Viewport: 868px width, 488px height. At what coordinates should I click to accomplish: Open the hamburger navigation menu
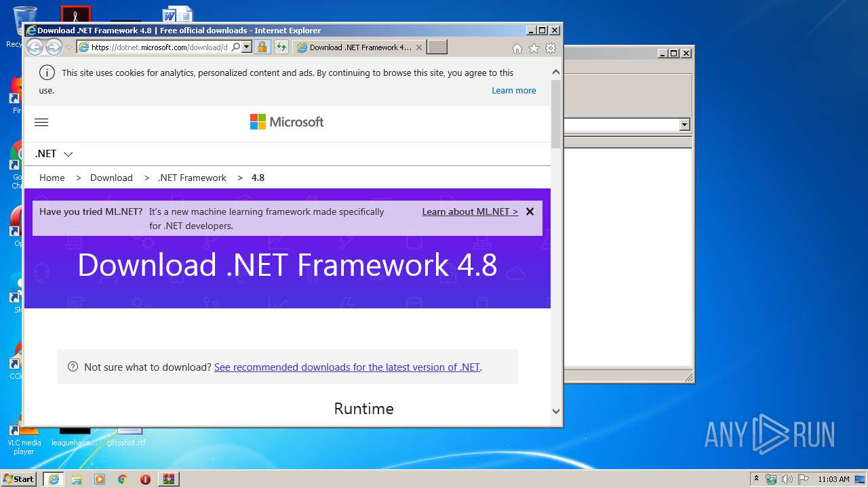coord(41,123)
